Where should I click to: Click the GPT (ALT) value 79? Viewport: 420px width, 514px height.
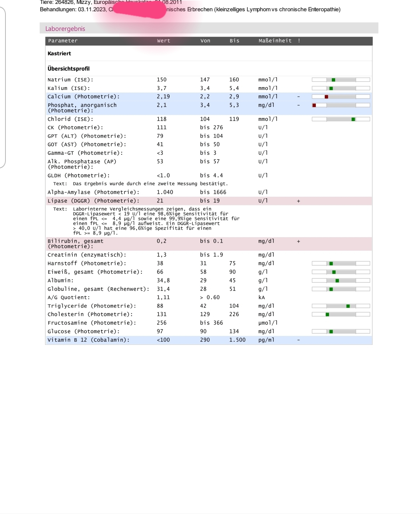click(160, 136)
